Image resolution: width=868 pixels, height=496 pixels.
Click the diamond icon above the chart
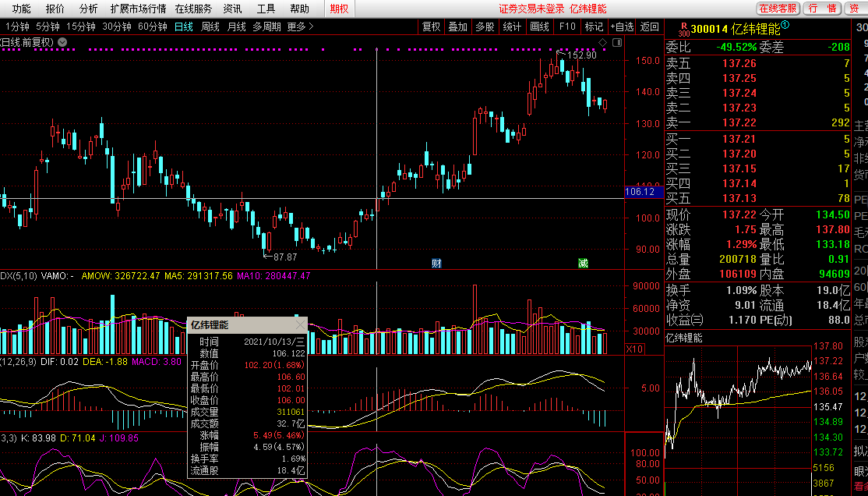click(x=603, y=43)
